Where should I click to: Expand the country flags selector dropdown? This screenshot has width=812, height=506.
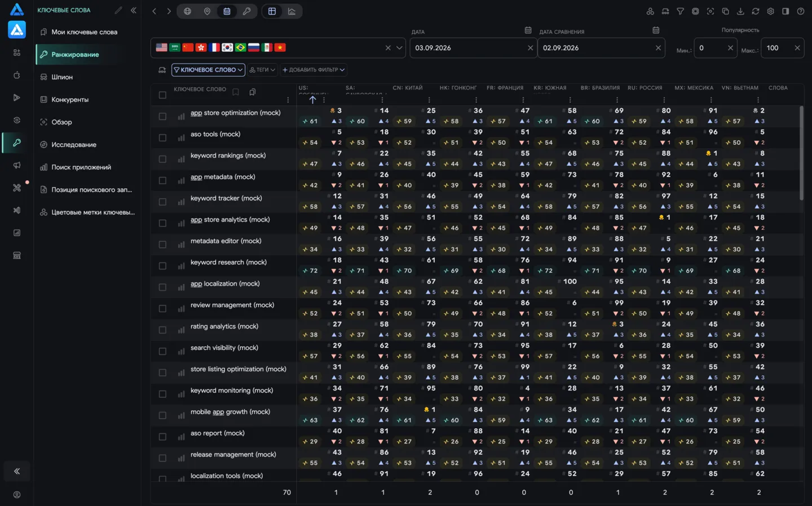(399, 48)
